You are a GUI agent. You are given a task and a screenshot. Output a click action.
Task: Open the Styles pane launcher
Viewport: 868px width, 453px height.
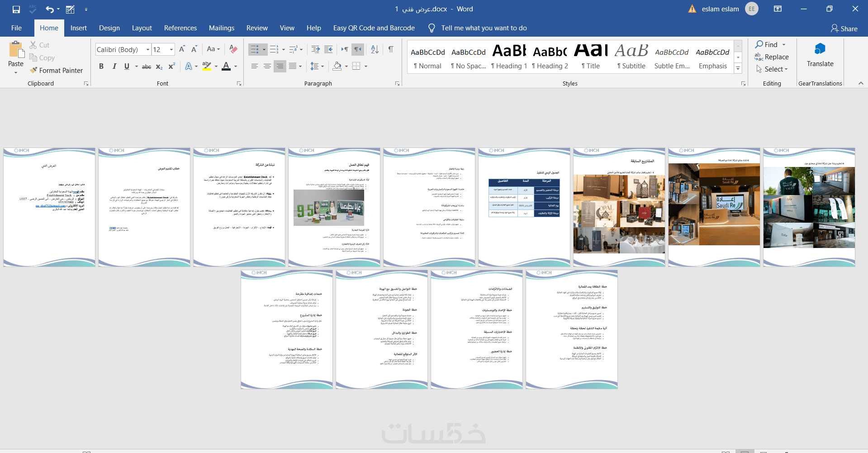[x=743, y=84]
